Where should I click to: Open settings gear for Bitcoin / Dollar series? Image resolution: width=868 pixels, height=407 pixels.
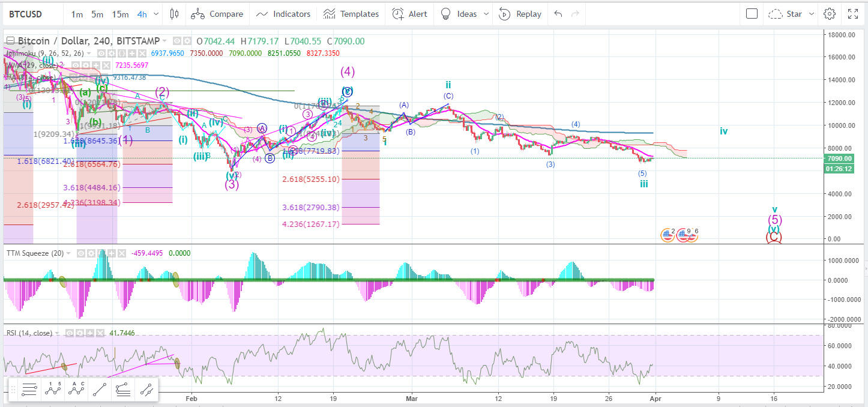tap(187, 41)
